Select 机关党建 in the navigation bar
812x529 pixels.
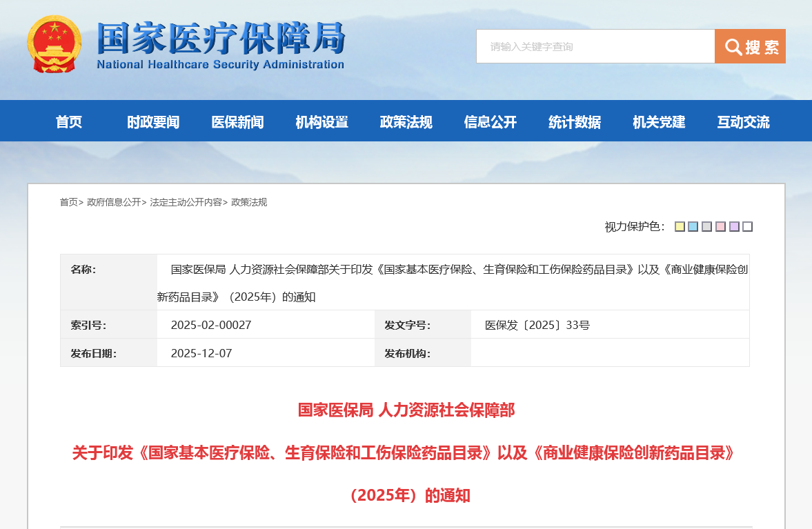click(658, 122)
